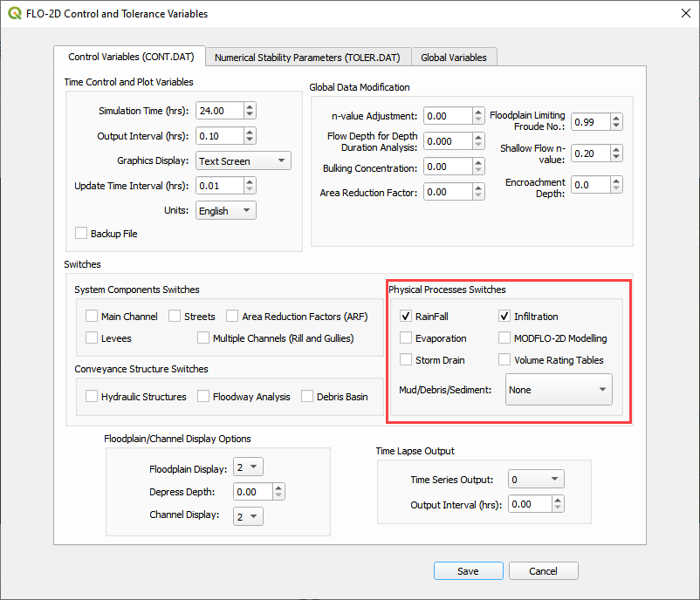Increase Simulation Time using the up arrow
700x600 pixels.
(x=250, y=106)
